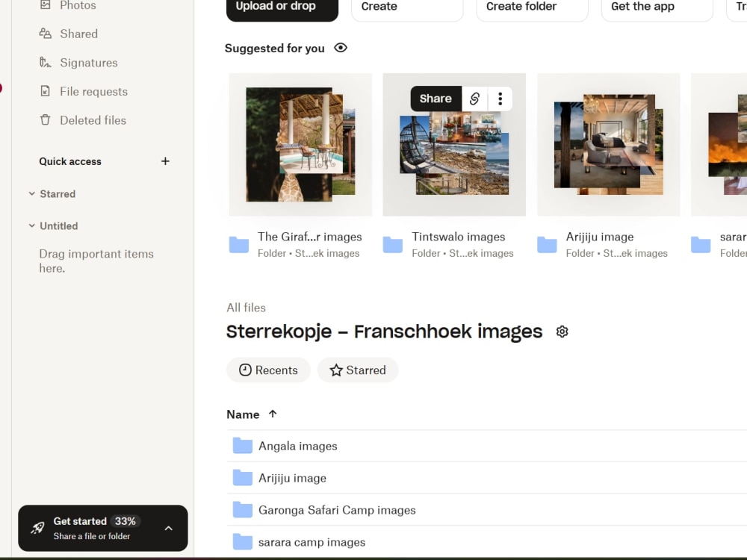View Deleted files
Image resolution: width=747 pixels, height=560 pixels.
click(x=93, y=120)
